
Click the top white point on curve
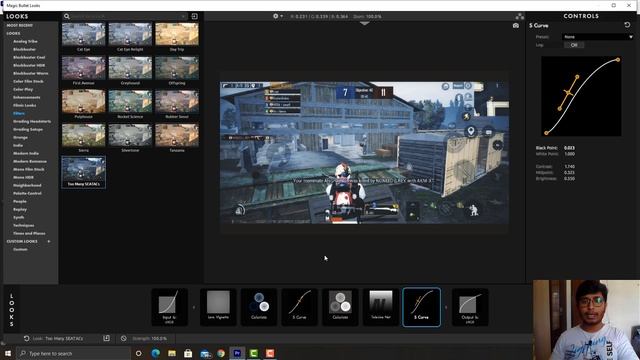618,60
